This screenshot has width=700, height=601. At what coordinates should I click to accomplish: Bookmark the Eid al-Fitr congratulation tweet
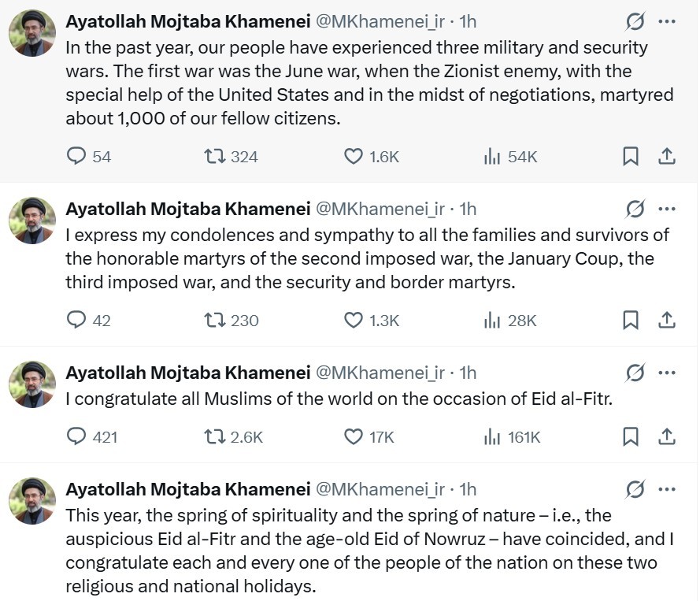630,436
